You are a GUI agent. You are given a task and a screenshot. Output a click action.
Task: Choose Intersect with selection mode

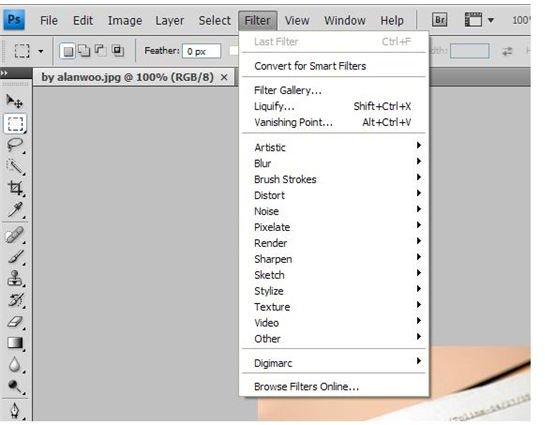pyautogui.click(x=118, y=51)
